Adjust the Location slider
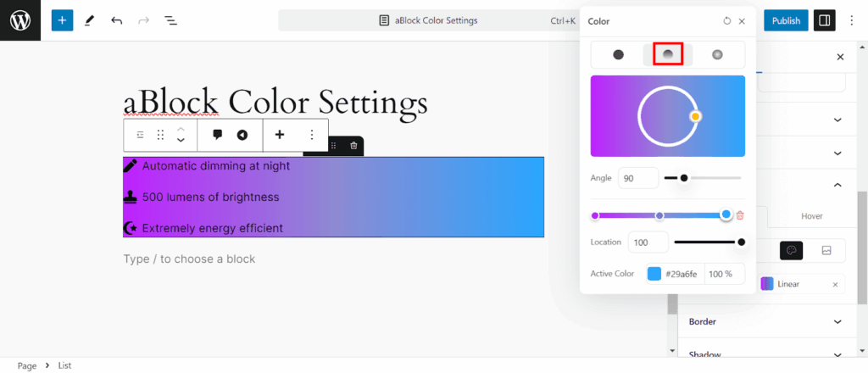 click(x=709, y=242)
